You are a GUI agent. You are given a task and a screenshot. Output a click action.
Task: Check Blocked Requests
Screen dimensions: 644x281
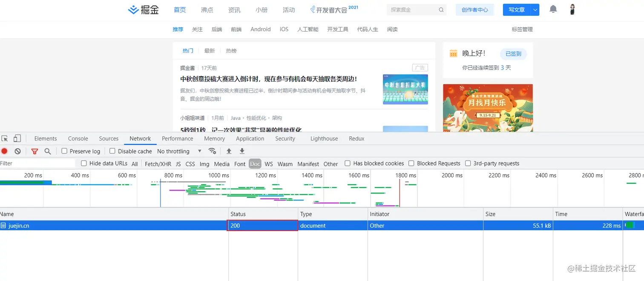click(x=411, y=163)
